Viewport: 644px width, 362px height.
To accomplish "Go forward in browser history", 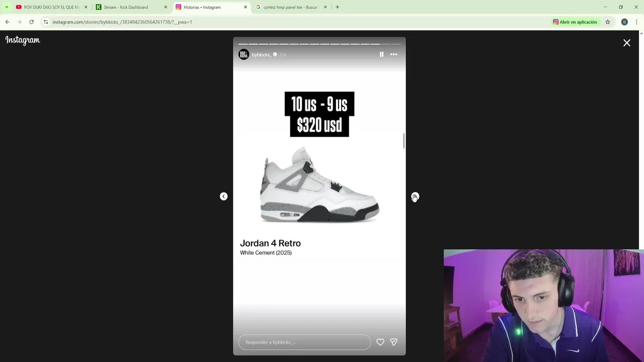I will [x=19, y=22].
